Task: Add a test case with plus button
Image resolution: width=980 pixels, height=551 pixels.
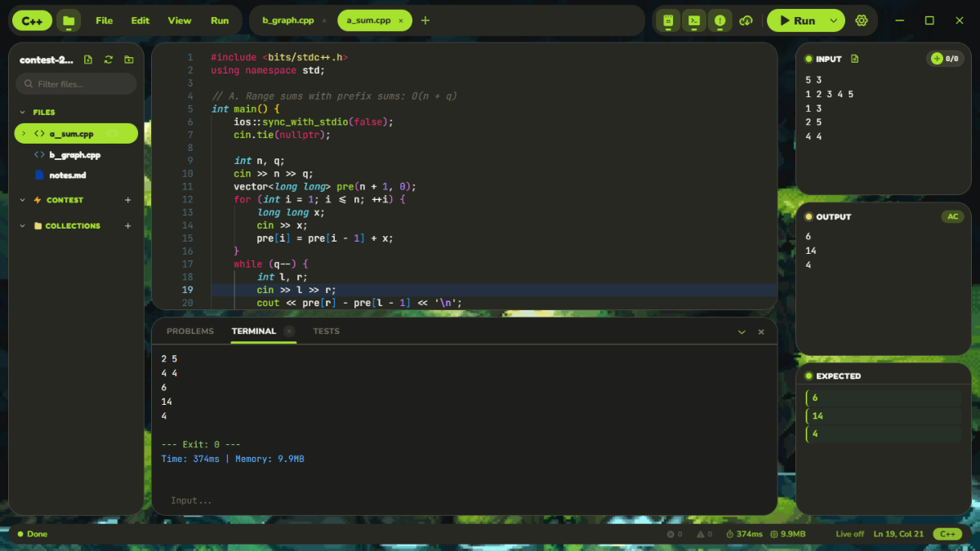Action: [937, 59]
